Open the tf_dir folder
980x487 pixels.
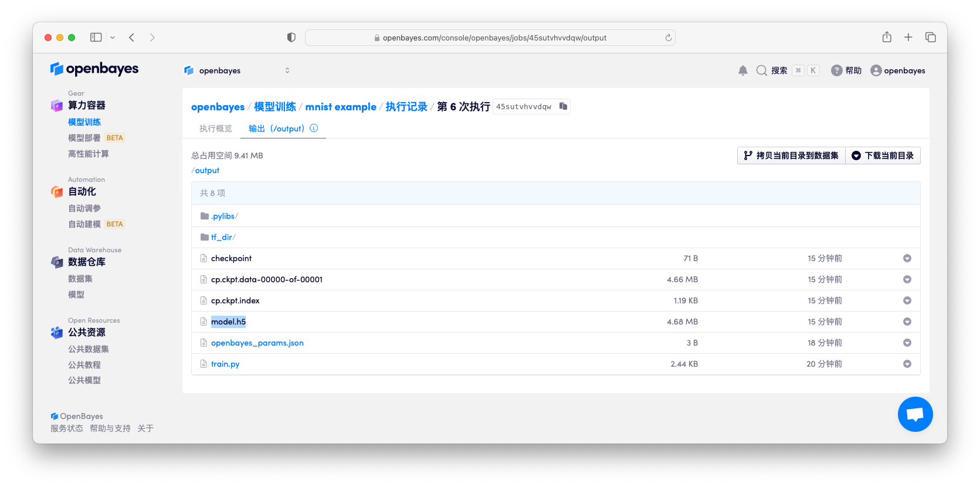click(222, 237)
